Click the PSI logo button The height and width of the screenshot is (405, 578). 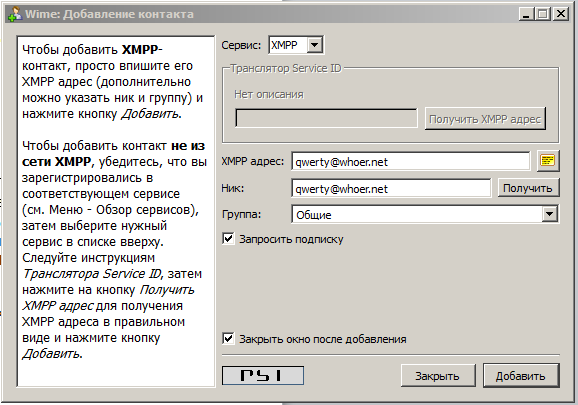click(x=263, y=376)
